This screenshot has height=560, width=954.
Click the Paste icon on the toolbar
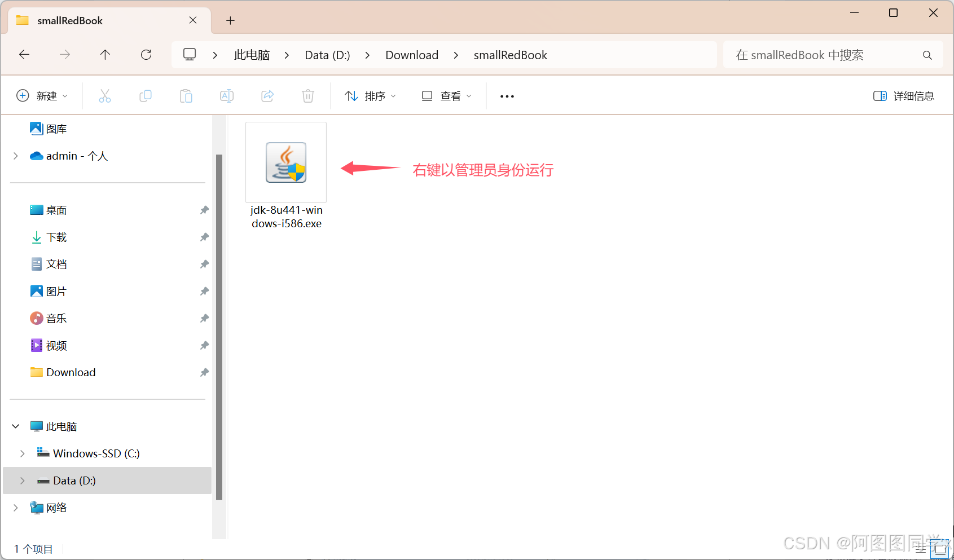click(186, 96)
